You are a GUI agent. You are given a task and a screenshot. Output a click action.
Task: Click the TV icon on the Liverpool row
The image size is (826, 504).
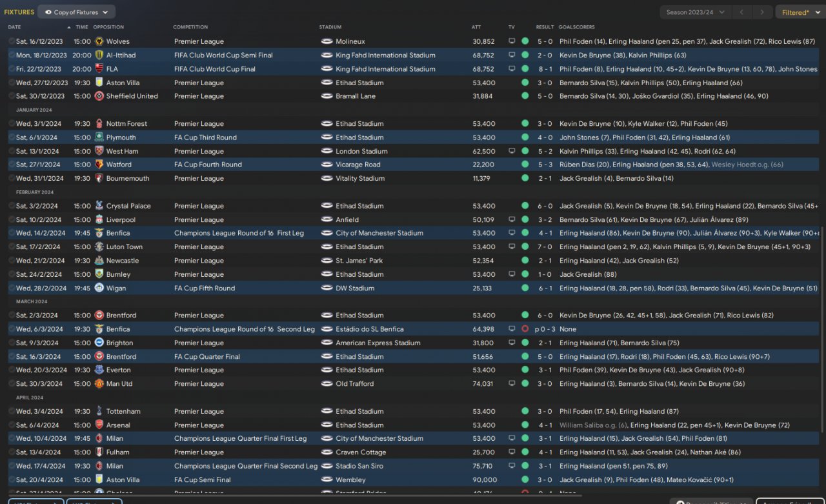512,219
